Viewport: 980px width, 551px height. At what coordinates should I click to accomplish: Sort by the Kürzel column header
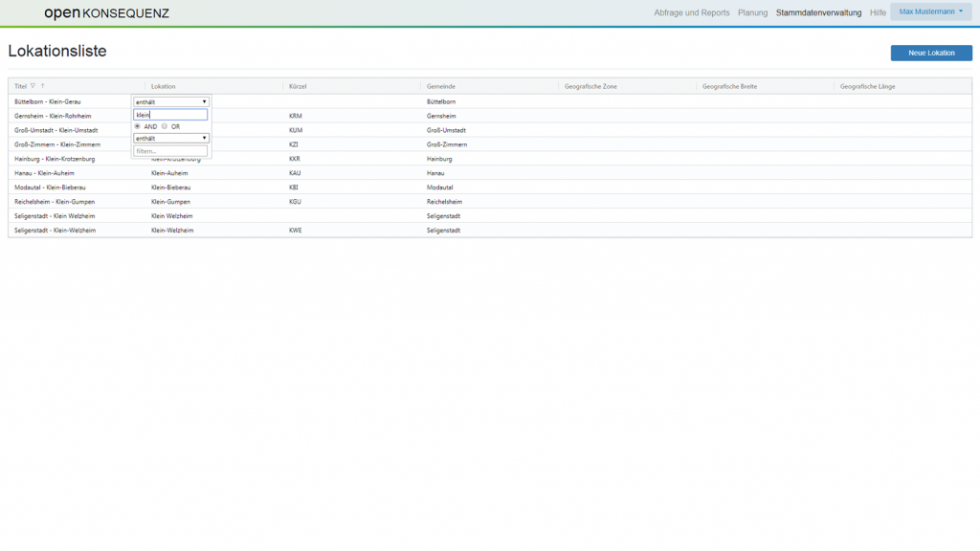(x=298, y=86)
